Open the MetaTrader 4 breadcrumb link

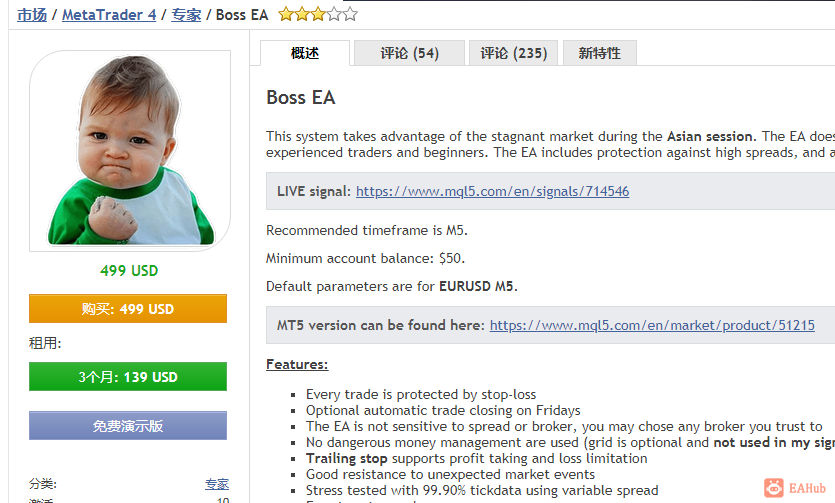109,15
